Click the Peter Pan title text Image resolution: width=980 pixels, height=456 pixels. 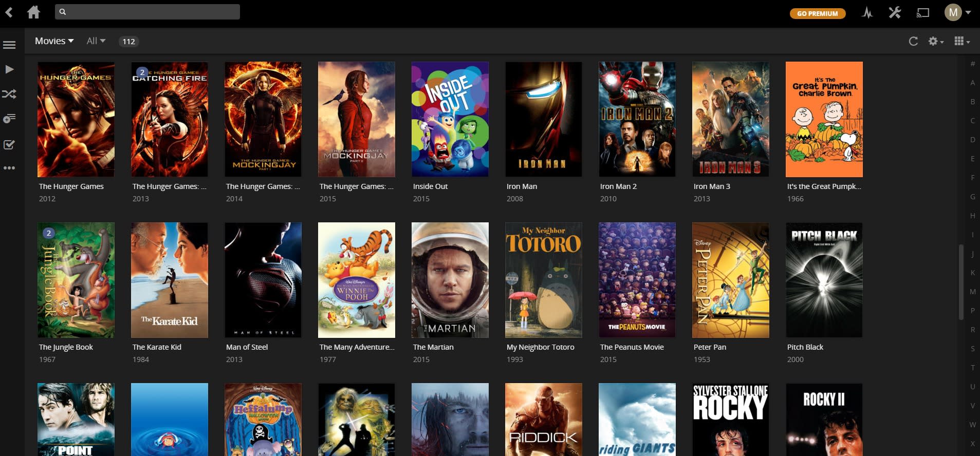(x=710, y=347)
